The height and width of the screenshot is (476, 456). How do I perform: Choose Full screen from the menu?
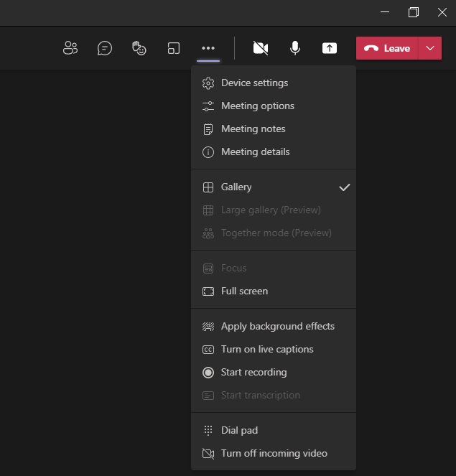point(244,291)
